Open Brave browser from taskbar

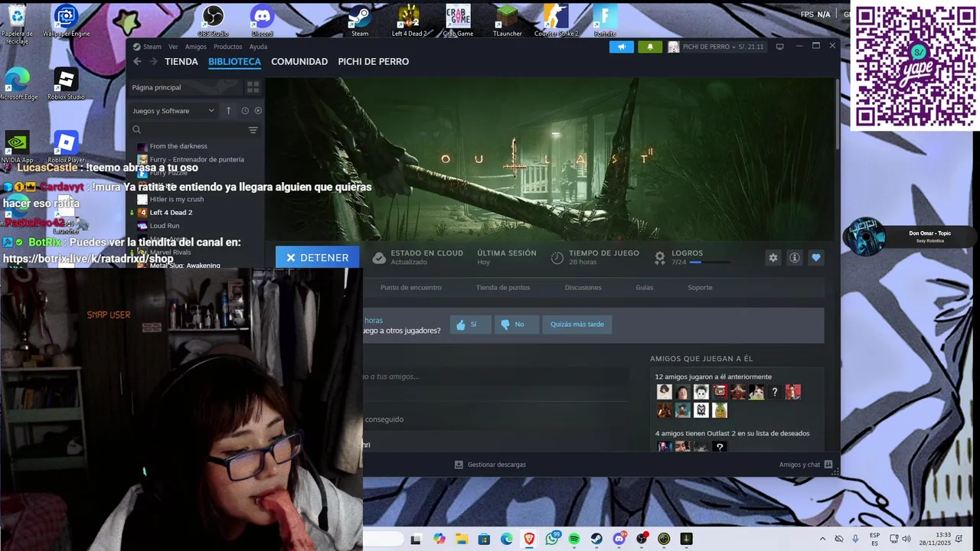point(529,539)
